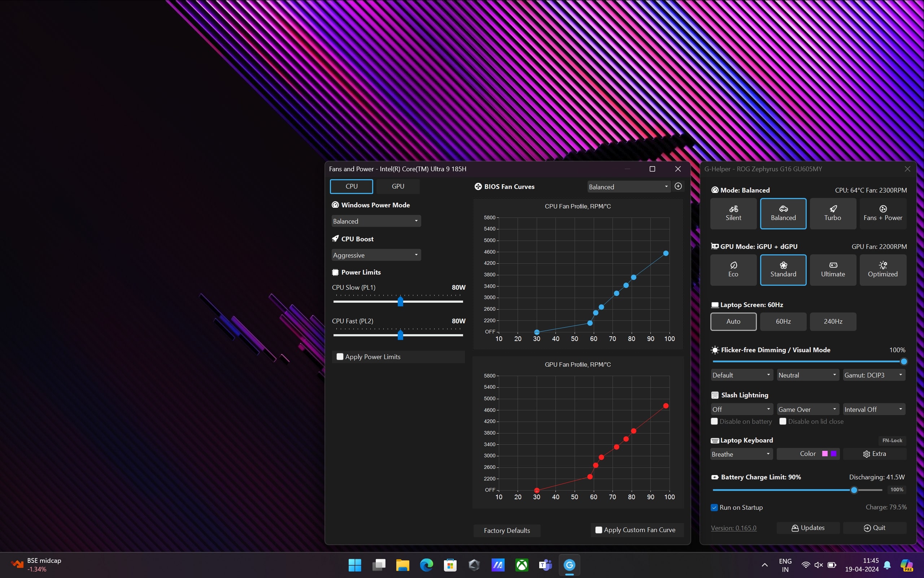Select GPU fan curve point at 30°C

(536, 490)
